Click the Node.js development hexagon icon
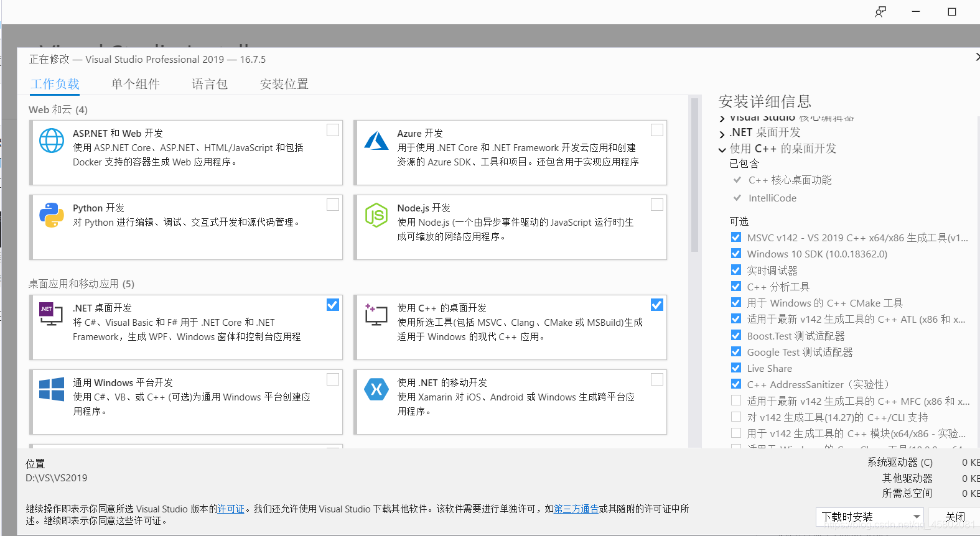980x536 pixels. pos(376,215)
